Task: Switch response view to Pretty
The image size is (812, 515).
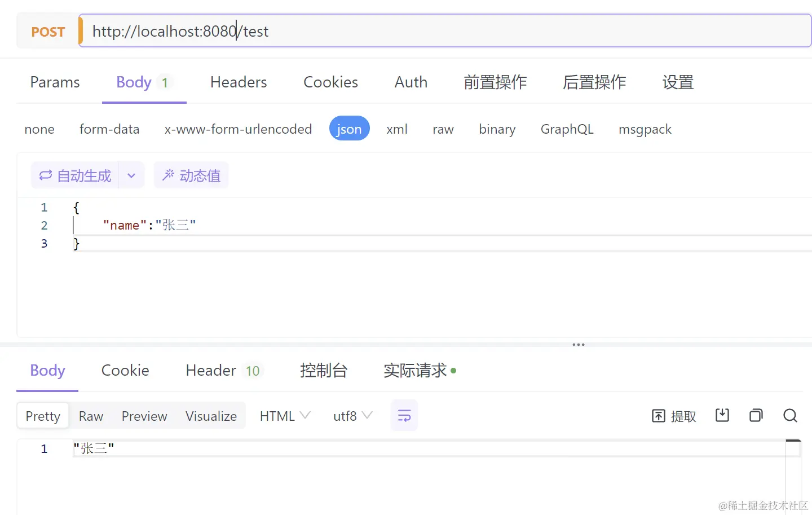Action: click(43, 416)
